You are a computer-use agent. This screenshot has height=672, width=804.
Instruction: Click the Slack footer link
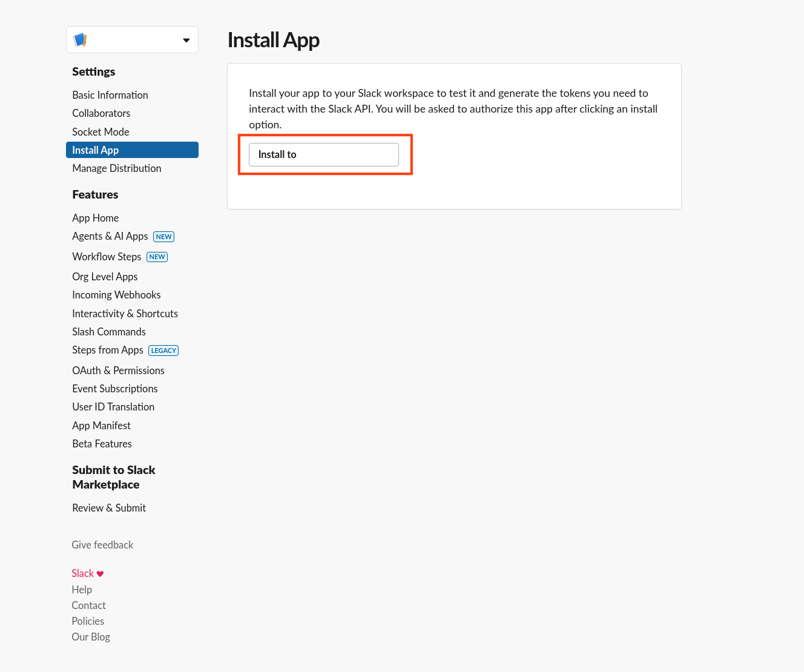pos(83,573)
